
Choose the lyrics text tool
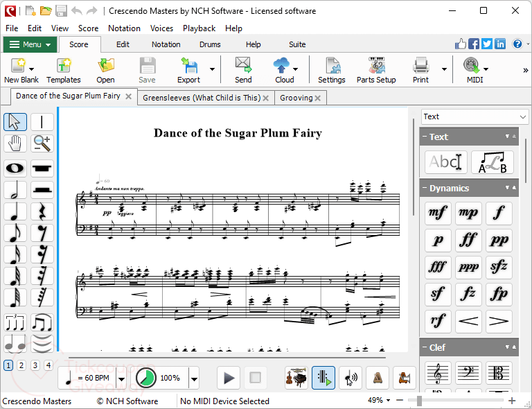(493, 162)
